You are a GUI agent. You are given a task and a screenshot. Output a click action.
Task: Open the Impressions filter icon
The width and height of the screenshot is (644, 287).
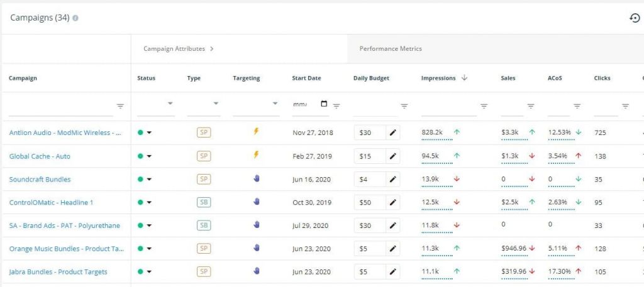484,106
